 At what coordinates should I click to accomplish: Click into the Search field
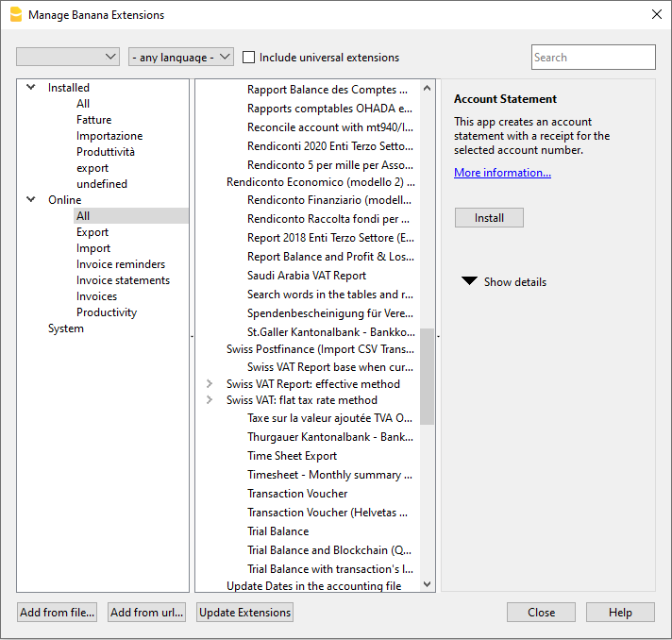click(x=593, y=58)
